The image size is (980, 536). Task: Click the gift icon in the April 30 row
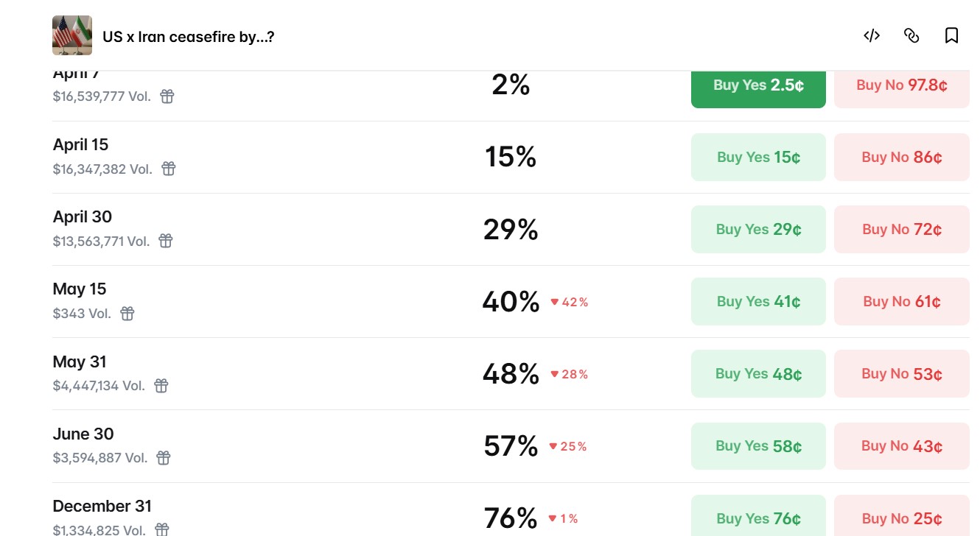click(166, 241)
